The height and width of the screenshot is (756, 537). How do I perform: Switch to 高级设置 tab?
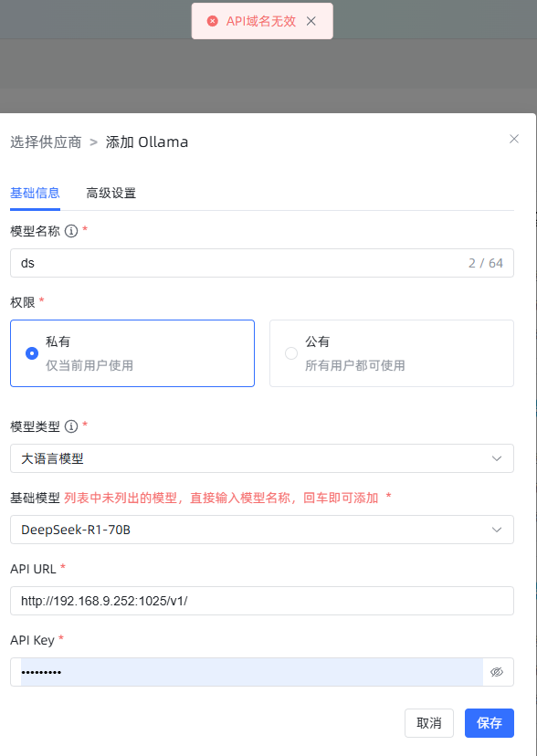[111, 193]
